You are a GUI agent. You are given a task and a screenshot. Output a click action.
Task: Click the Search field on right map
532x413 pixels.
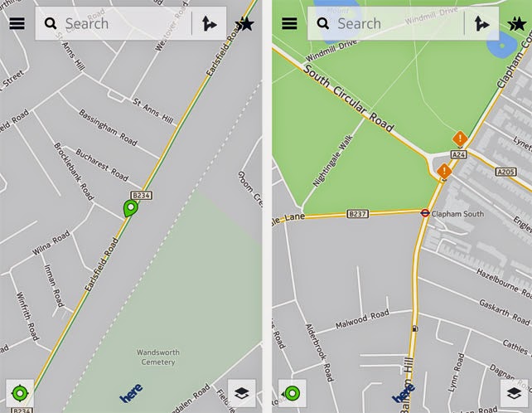point(386,23)
